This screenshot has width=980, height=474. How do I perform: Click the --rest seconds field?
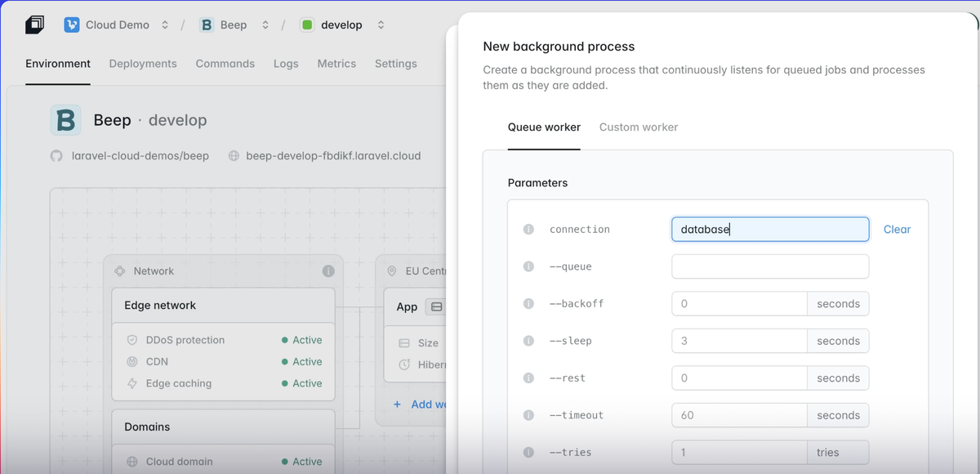click(x=739, y=378)
